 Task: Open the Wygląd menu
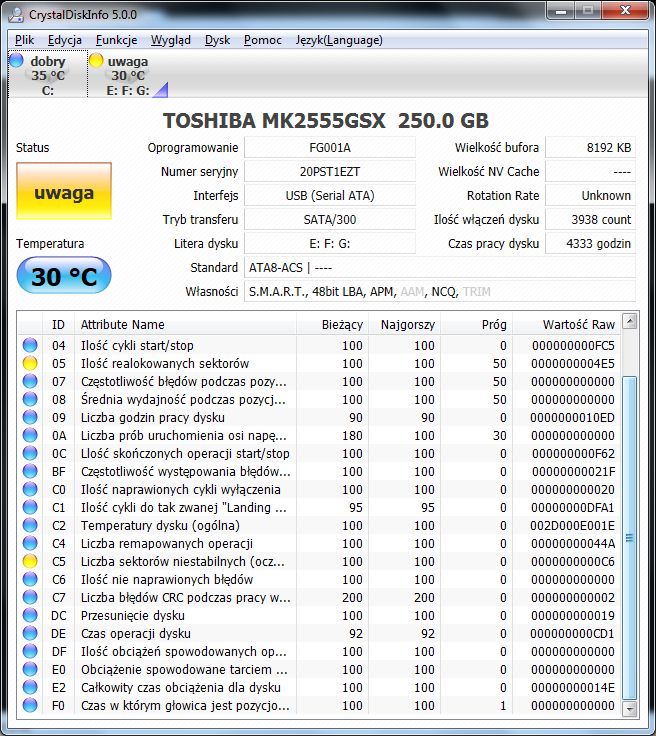[171, 40]
